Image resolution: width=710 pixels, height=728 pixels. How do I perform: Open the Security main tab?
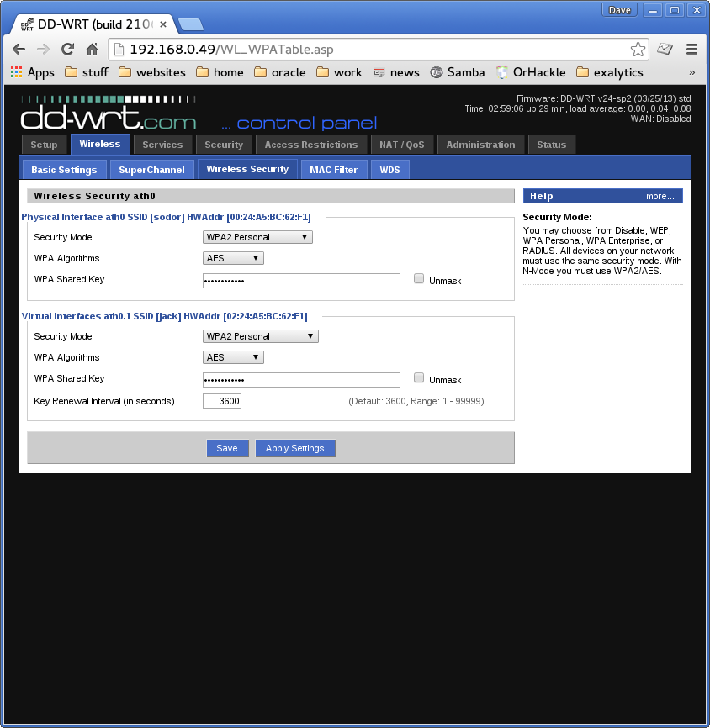point(224,145)
